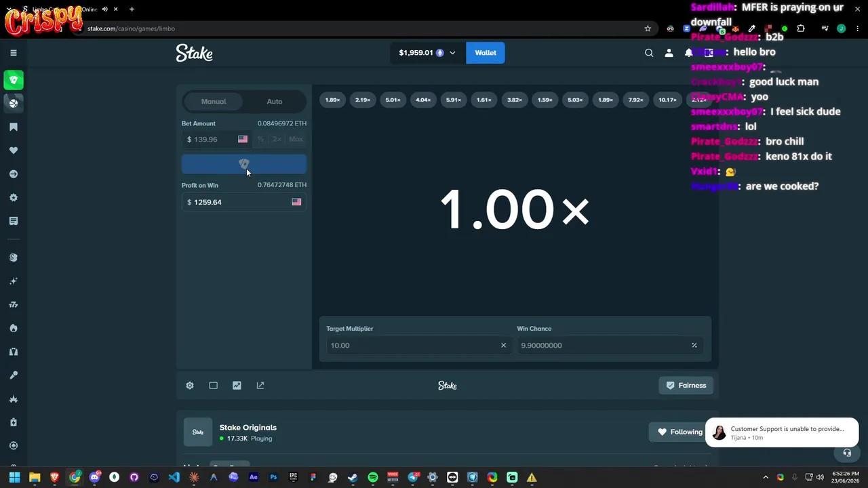This screenshot has height=488, width=868.
Task: Halve the bet with the ½ button
Action: (260, 139)
